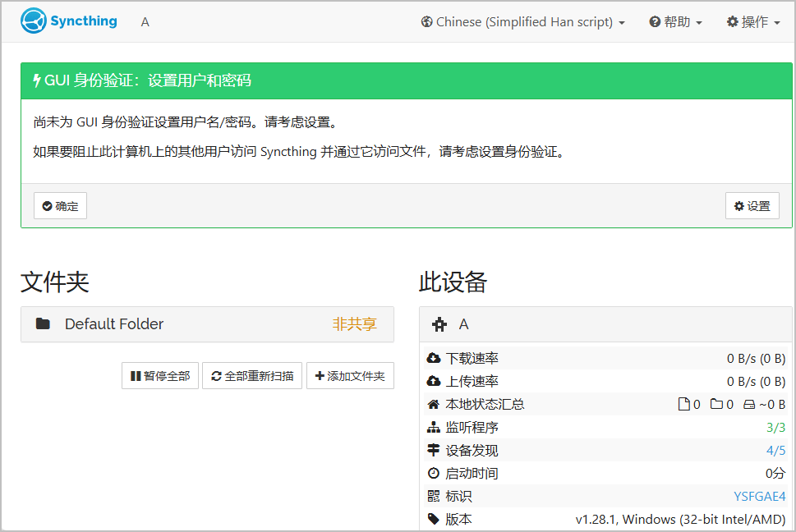
Task: Click the 标识 QR code icon
Action: pyautogui.click(x=434, y=496)
